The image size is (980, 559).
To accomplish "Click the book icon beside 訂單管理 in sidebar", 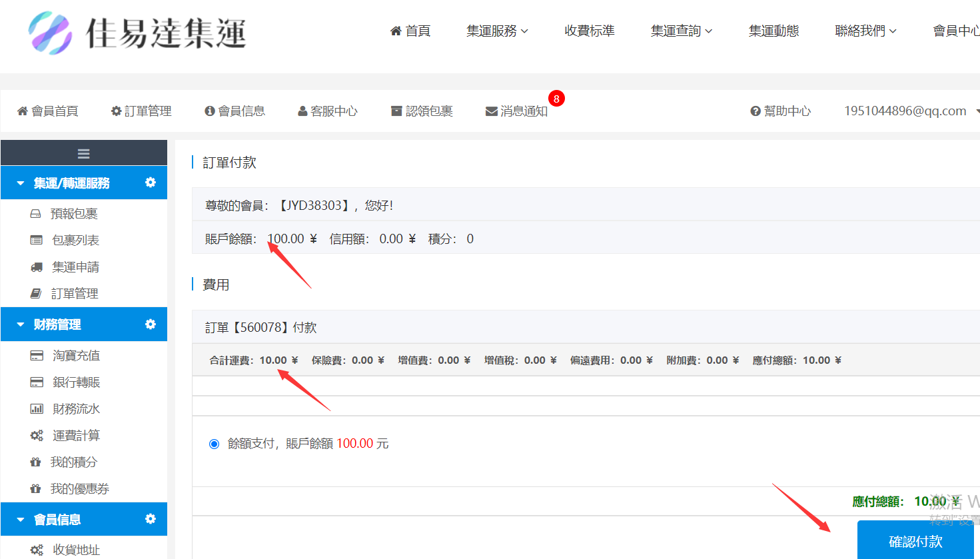I will coord(36,293).
